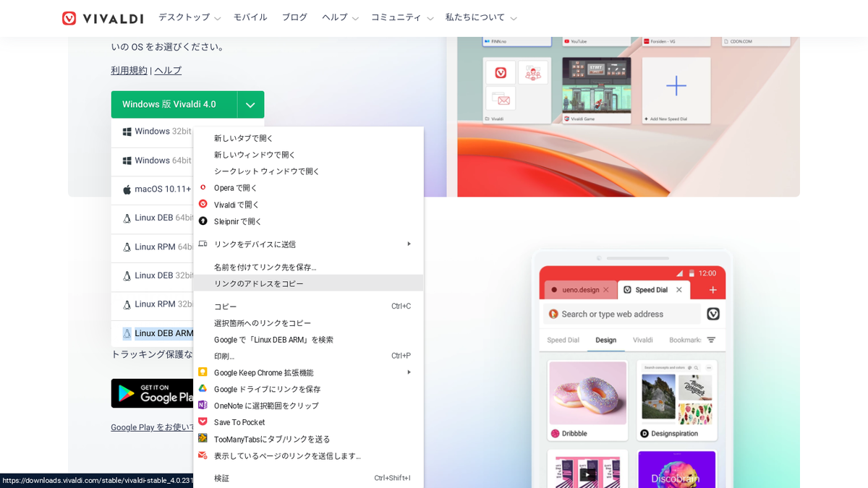Click the Discobrain thumbnail in phone mockup
Viewport: 868px width, 488px height.
pos(677,468)
